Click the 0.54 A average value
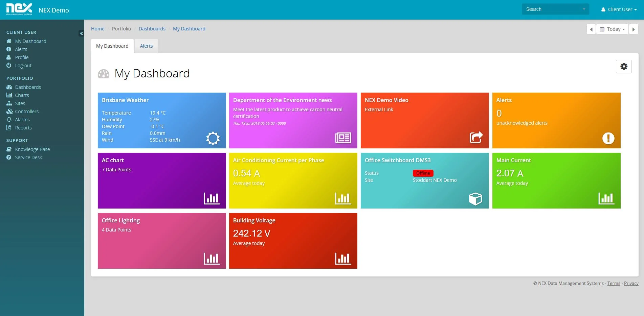644x316 pixels. point(246,173)
